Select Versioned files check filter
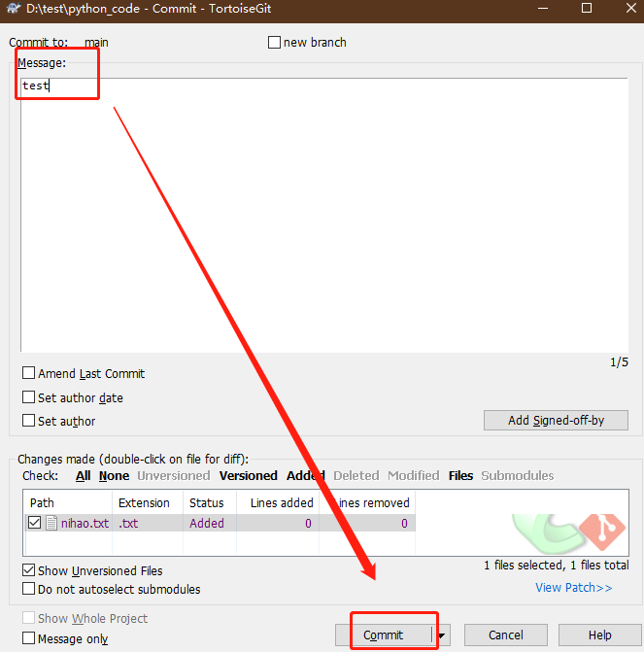 pyautogui.click(x=249, y=476)
